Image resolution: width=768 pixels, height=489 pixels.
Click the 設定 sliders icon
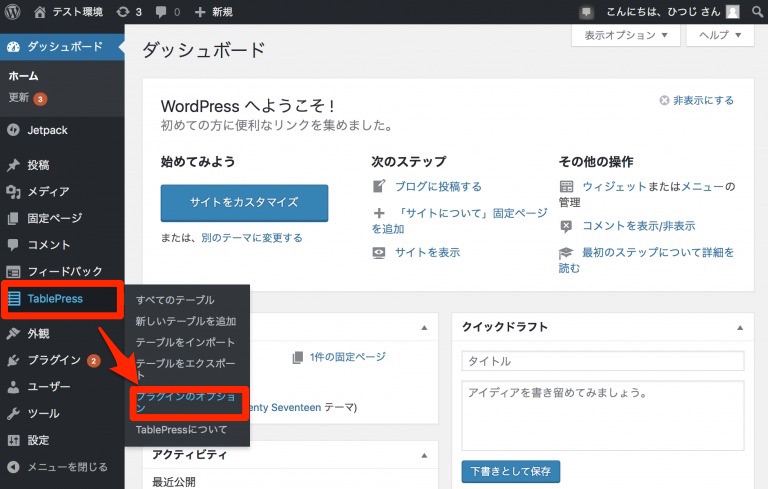pos(14,440)
